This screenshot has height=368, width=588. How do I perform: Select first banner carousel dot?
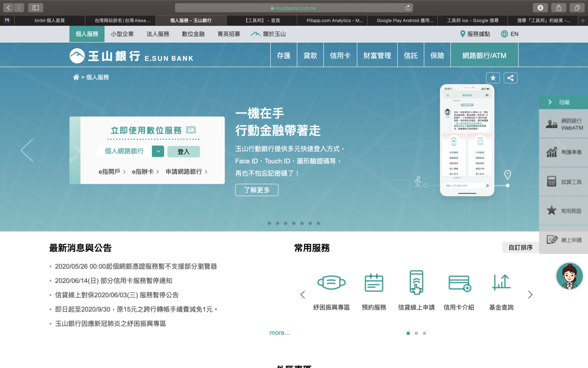[269, 223]
